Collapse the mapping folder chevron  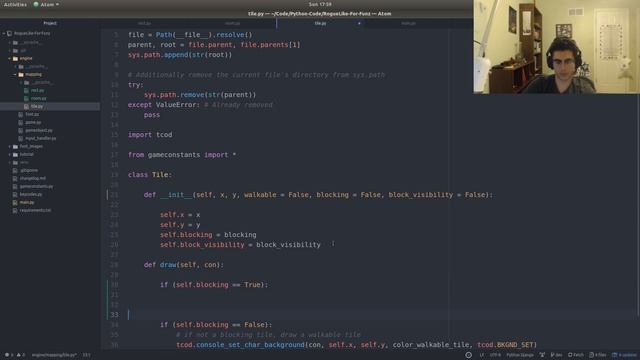(x=16, y=74)
